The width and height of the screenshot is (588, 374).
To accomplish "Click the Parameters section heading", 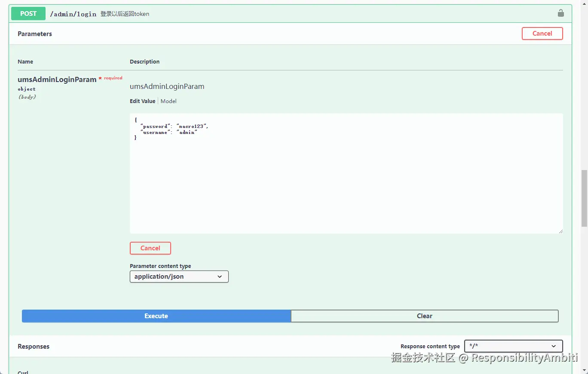I will tap(35, 34).
